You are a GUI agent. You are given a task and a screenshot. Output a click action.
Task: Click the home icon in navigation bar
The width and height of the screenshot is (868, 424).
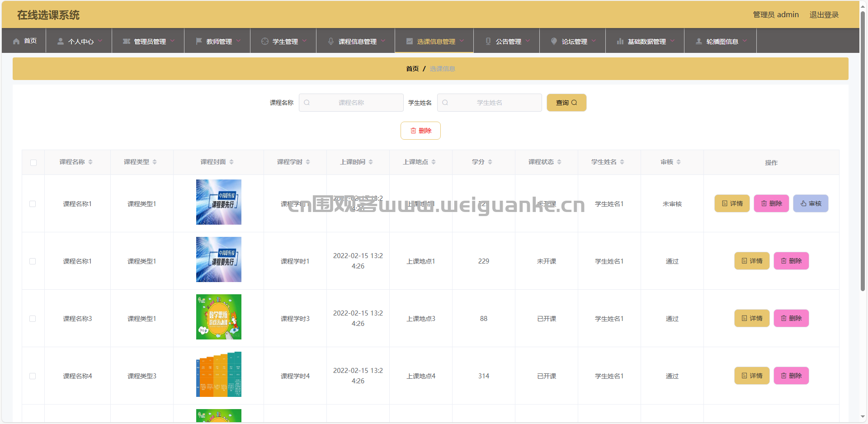click(16, 41)
